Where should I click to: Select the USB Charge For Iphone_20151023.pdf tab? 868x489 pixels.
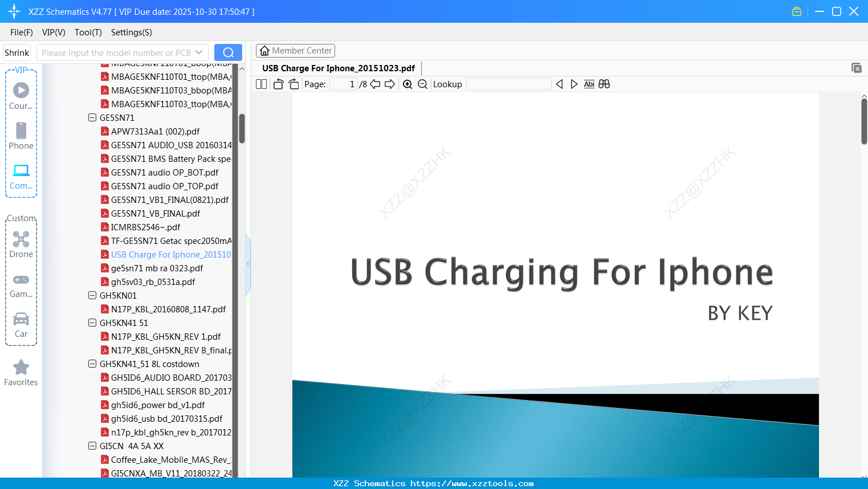coord(339,68)
